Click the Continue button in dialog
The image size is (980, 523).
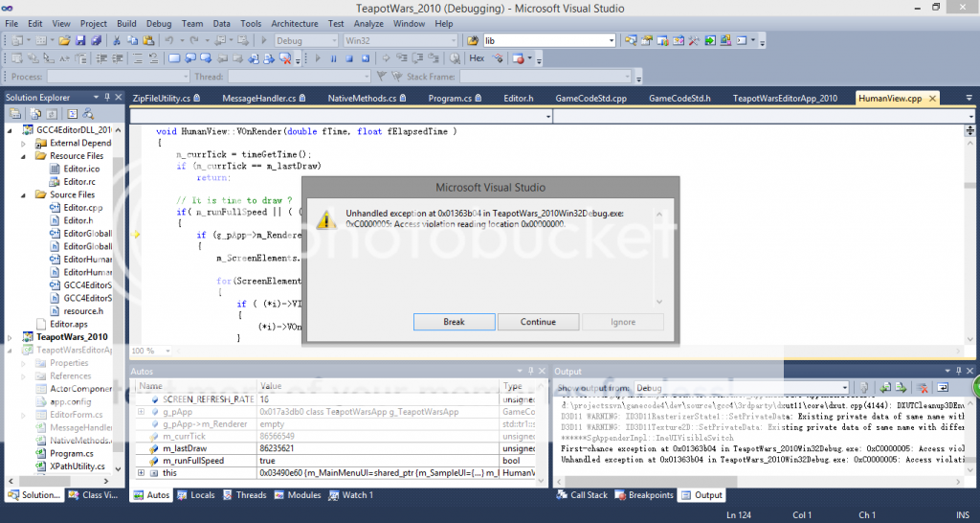coord(537,322)
